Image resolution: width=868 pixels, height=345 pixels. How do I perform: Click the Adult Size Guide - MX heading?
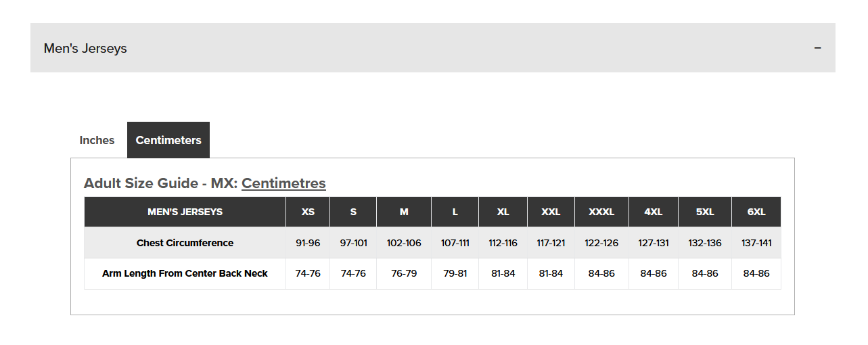point(160,183)
